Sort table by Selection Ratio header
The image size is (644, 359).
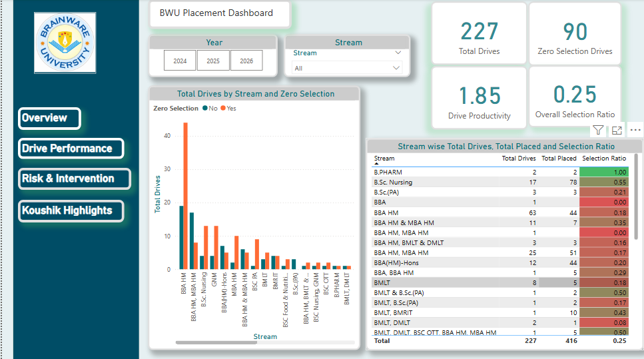tap(604, 159)
